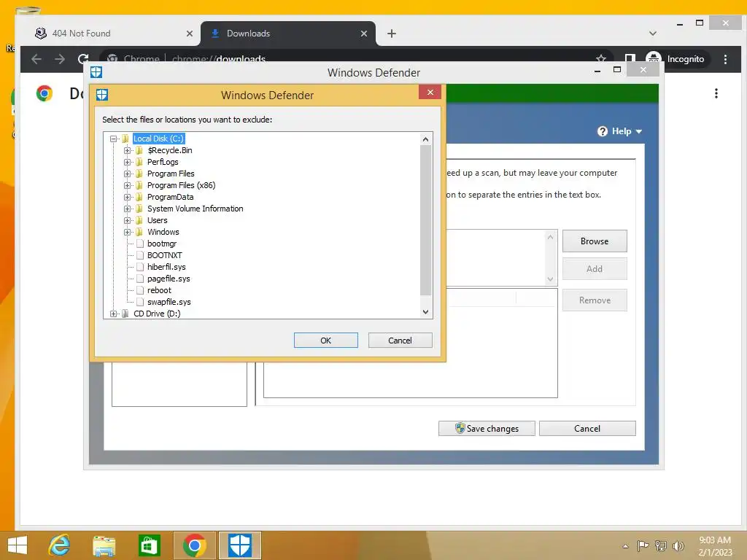Image resolution: width=747 pixels, height=560 pixels.
Task: Open the Windows Store taskbar icon
Action: pos(149,545)
